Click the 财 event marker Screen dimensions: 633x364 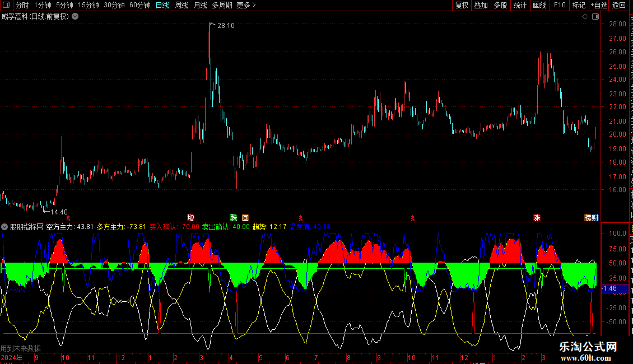(x=595, y=217)
